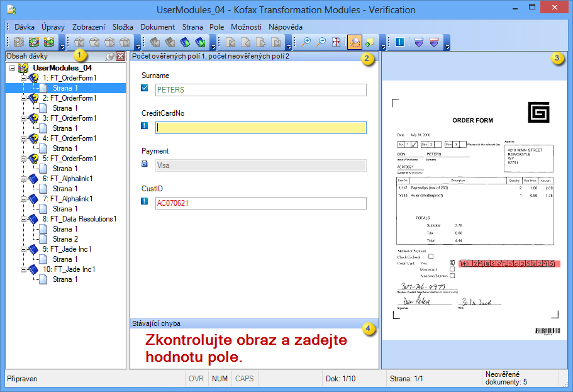The width and height of the screenshot is (573, 392).
Task: Click the Fit Image to Window icon
Action: pos(337,42)
